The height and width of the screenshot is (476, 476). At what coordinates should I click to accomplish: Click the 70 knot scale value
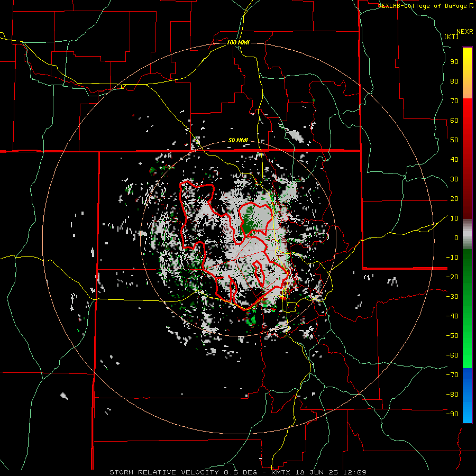pyautogui.click(x=454, y=101)
